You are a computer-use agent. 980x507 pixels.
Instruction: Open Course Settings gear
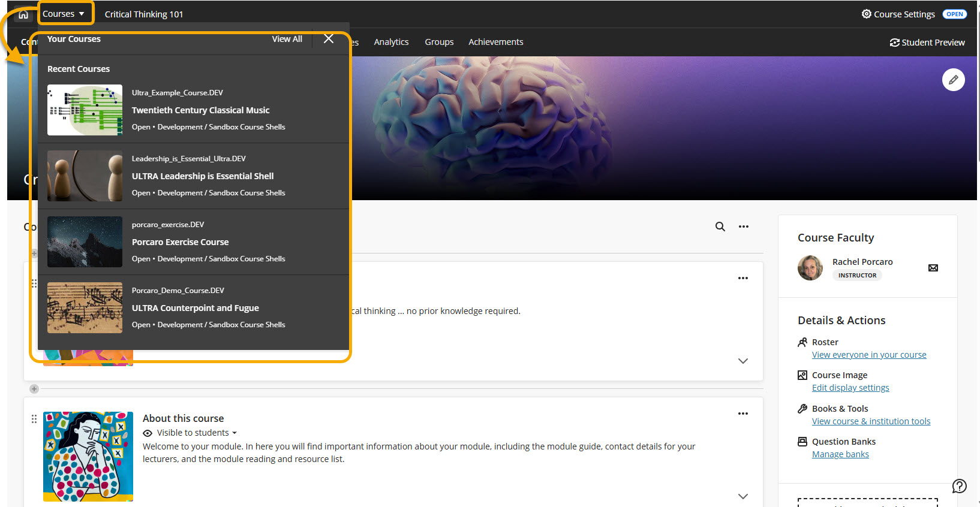[898, 14]
